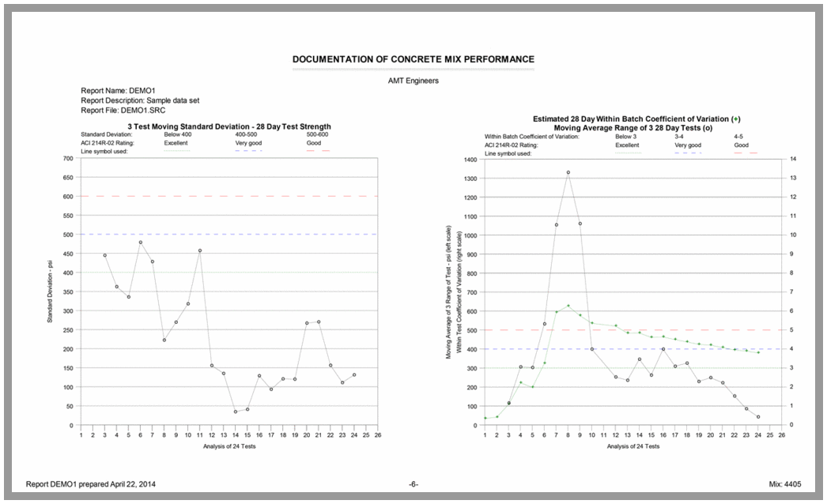Click the Report Description: Sample data set line
This screenshot has width=827, height=504.
click(x=143, y=101)
